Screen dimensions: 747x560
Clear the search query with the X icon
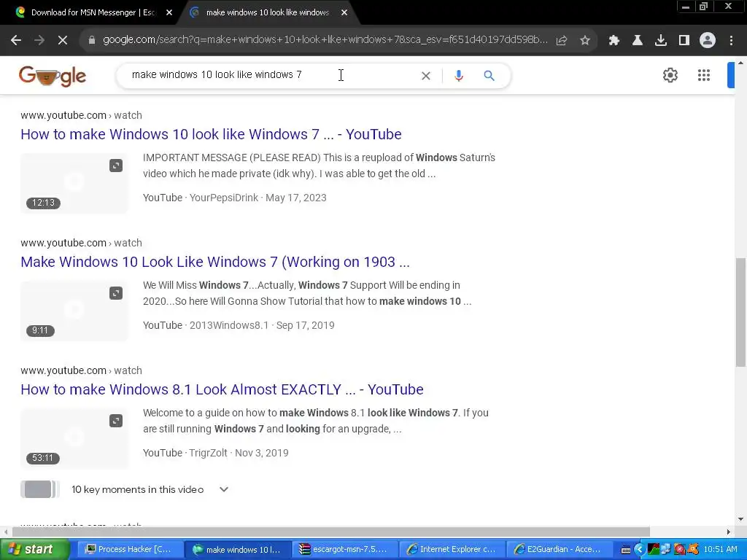[426, 76]
